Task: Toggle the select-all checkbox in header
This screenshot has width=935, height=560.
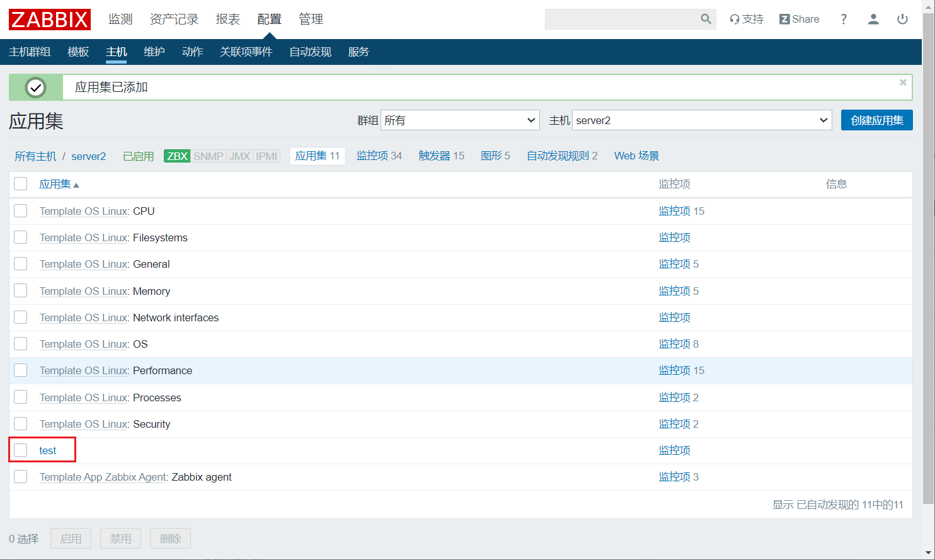Action: tap(21, 184)
